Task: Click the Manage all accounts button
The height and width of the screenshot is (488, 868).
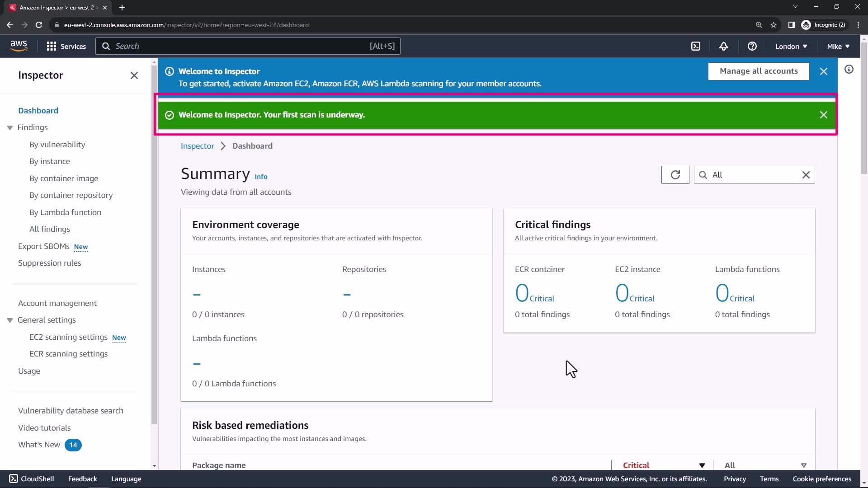Action: pyautogui.click(x=758, y=71)
